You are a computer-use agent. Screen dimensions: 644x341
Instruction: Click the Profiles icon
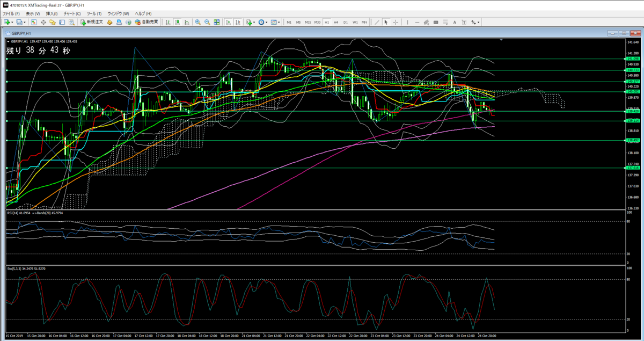pyautogui.click(x=19, y=22)
